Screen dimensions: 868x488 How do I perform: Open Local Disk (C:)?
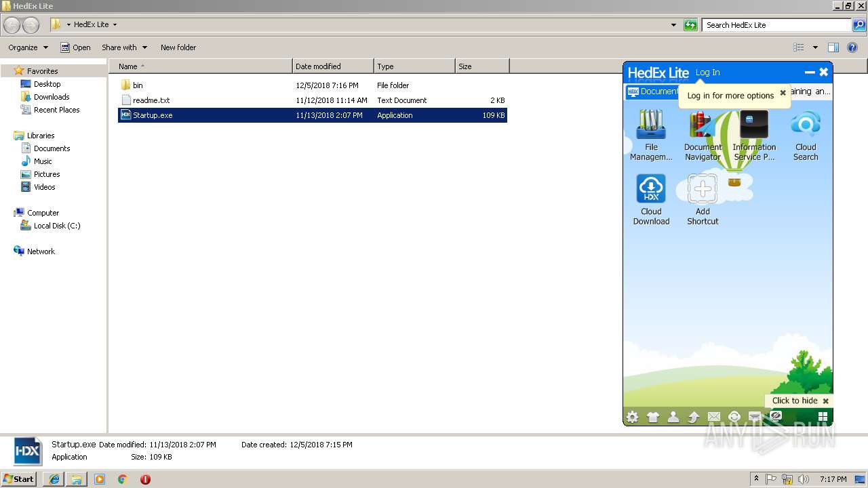click(x=57, y=226)
